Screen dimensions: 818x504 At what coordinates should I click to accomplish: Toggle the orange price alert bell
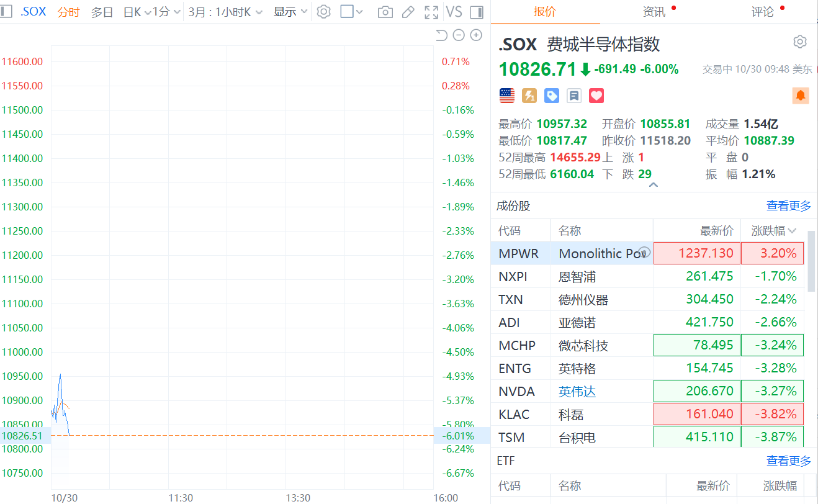801,96
